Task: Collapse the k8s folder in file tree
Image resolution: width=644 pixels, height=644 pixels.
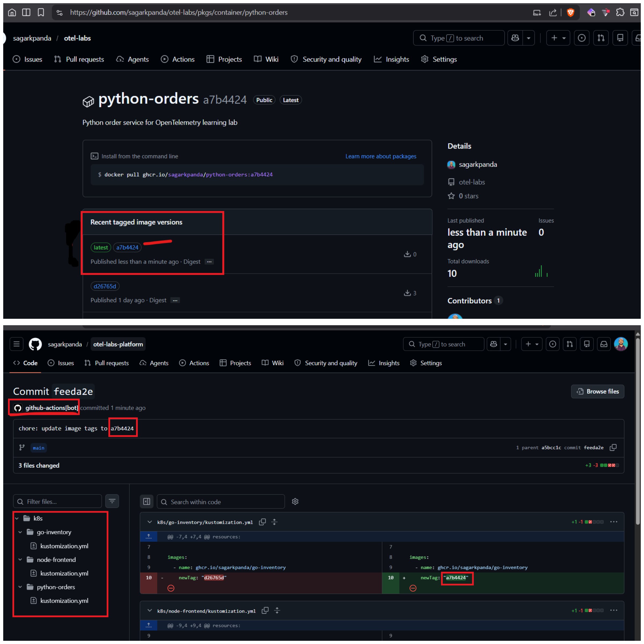Action: 17,518
